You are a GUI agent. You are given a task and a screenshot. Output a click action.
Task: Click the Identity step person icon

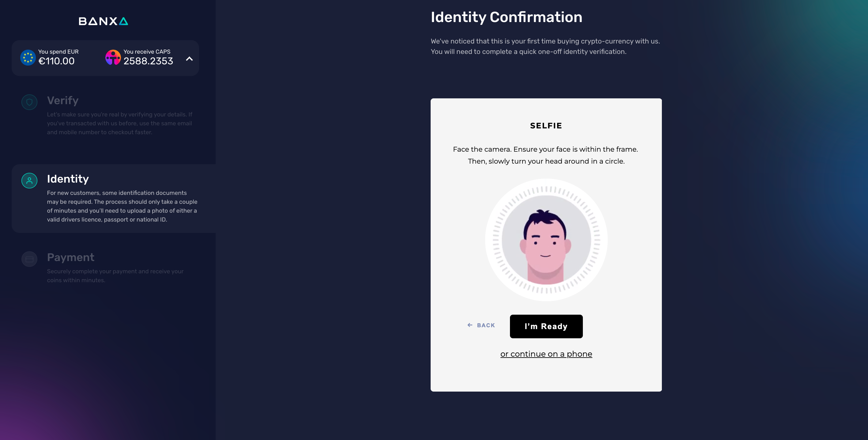(x=29, y=181)
